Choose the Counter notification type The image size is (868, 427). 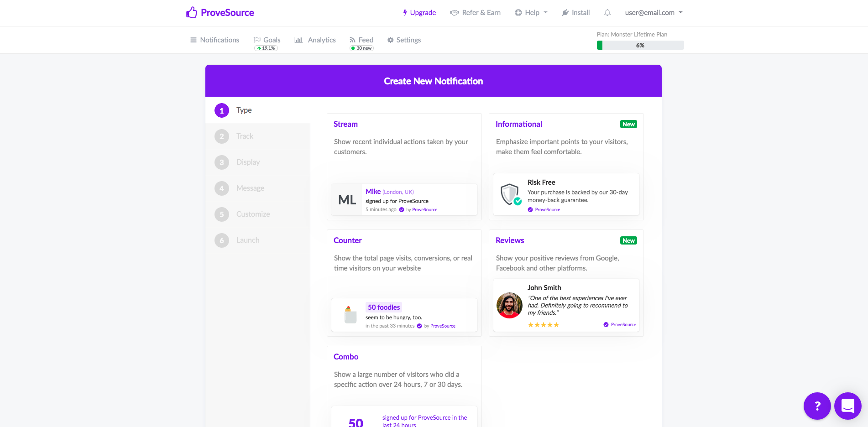click(x=404, y=283)
